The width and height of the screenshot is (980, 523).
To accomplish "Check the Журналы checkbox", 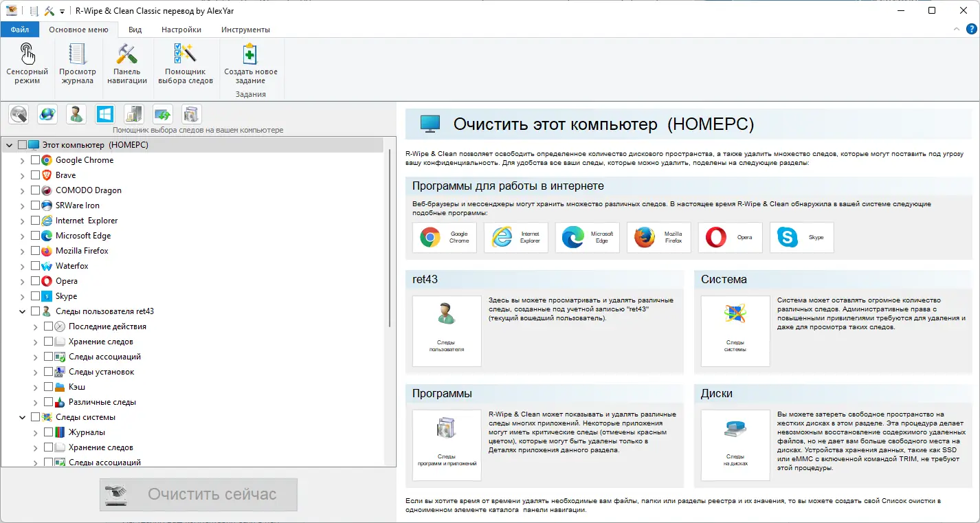I will [48, 432].
